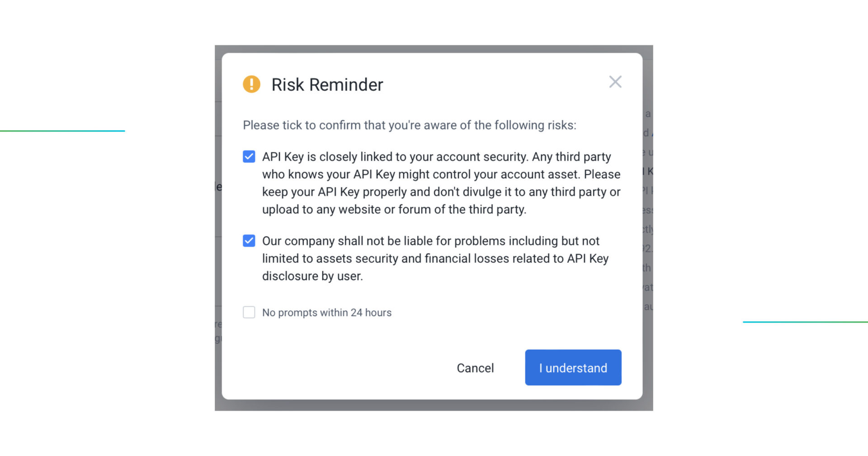
Task: Click the first checkbox's blue checkmark icon
Action: pos(249,157)
